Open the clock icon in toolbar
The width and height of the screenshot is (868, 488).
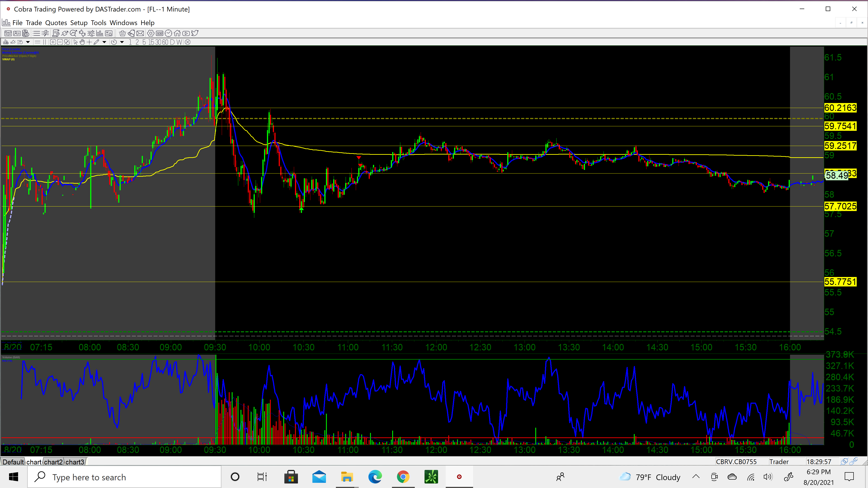(x=168, y=33)
